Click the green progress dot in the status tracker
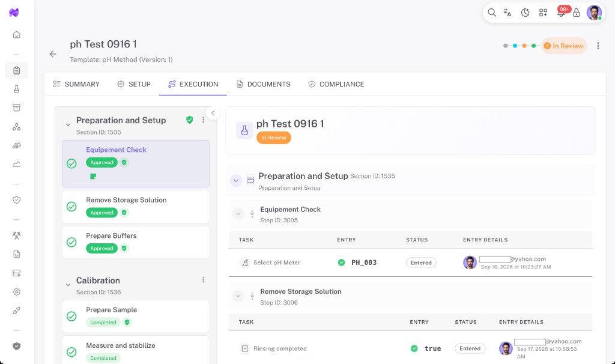 pos(533,46)
